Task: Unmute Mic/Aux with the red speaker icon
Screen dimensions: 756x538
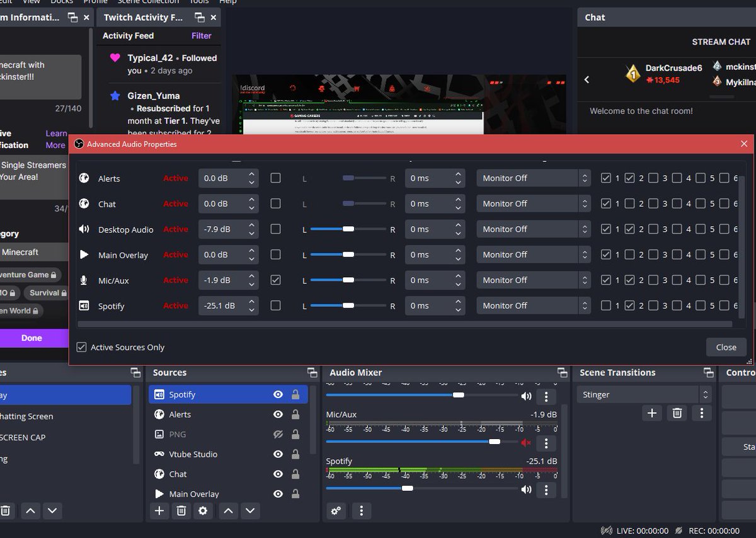Action: [x=526, y=442]
